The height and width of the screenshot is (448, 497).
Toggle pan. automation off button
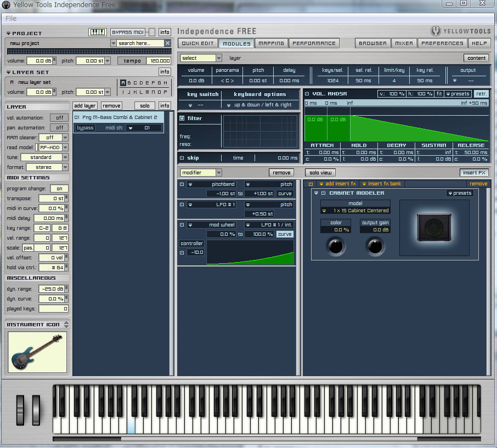pyautogui.click(x=59, y=128)
